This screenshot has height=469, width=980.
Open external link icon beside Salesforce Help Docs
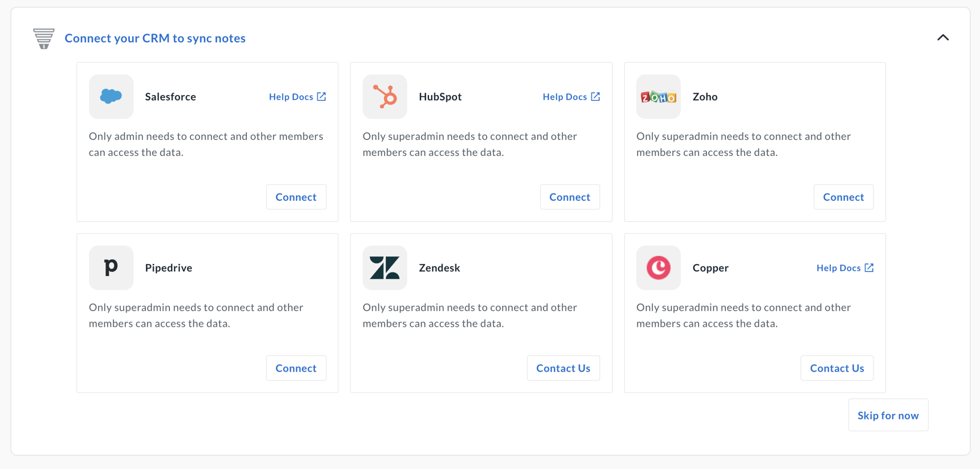tap(322, 97)
